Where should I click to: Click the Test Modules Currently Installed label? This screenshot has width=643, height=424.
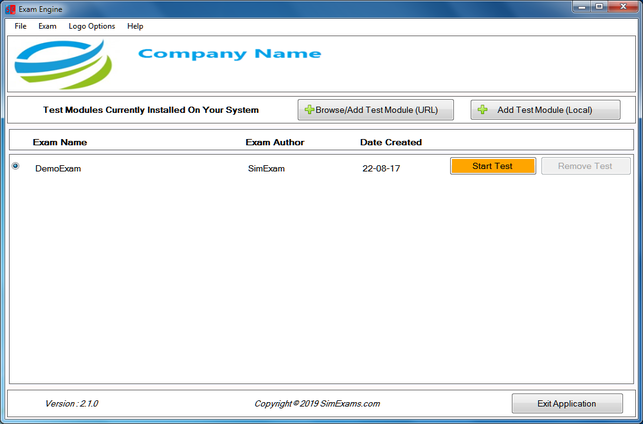(x=151, y=110)
